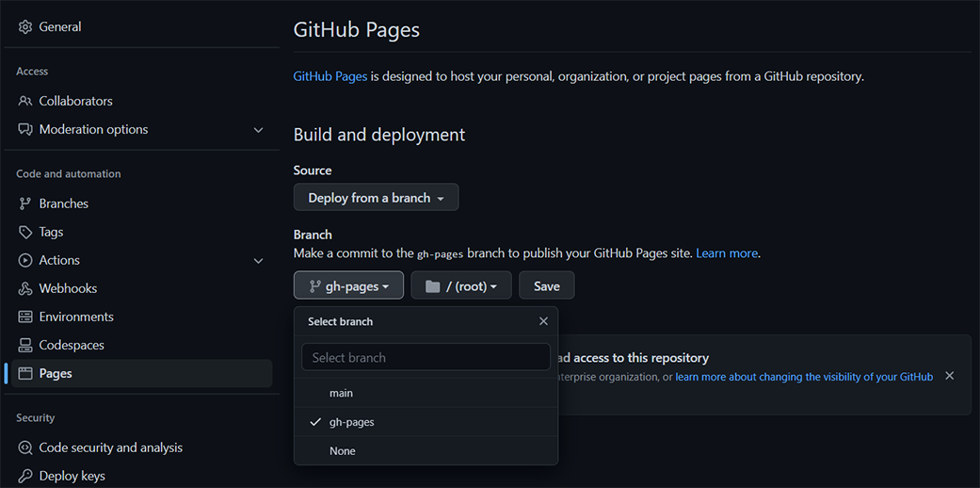Open Codespaces settings
The image size is (980, 488).
pos(72,345)
